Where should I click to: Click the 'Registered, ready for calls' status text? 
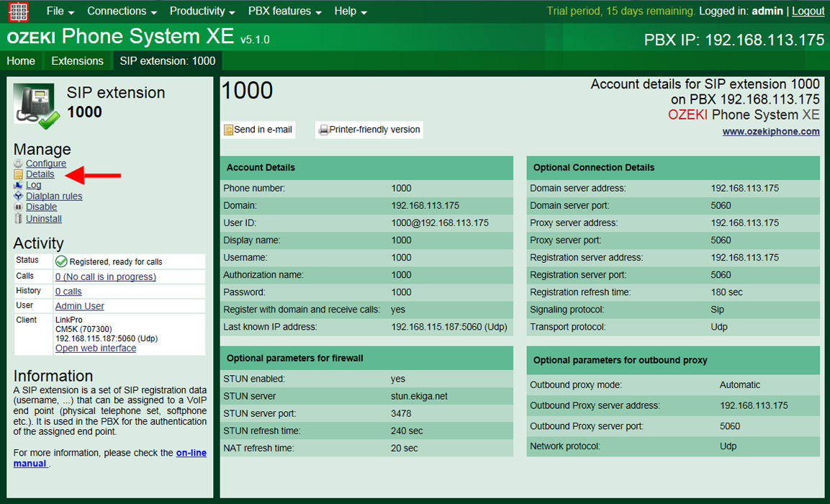(116, 262)
